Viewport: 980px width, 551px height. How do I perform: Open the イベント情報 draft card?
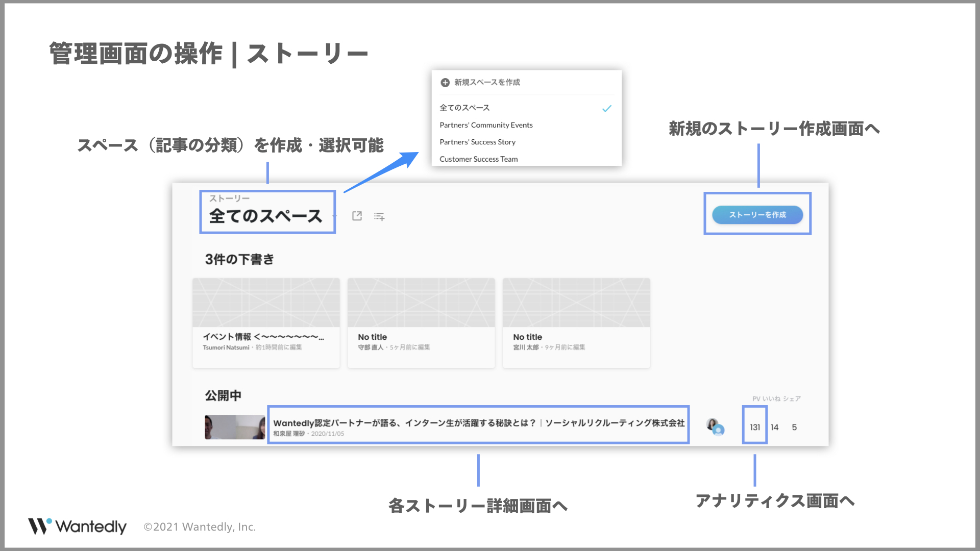click(266, 322)
